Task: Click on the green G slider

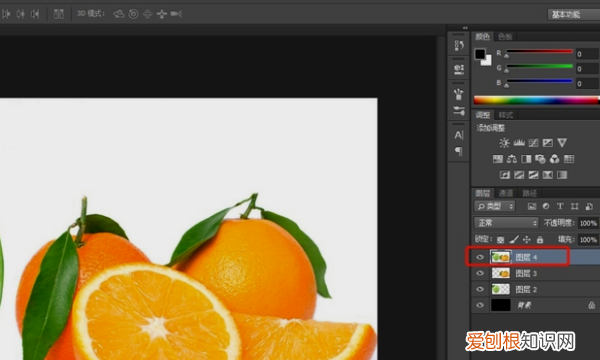Action: (x=539, y=66)
